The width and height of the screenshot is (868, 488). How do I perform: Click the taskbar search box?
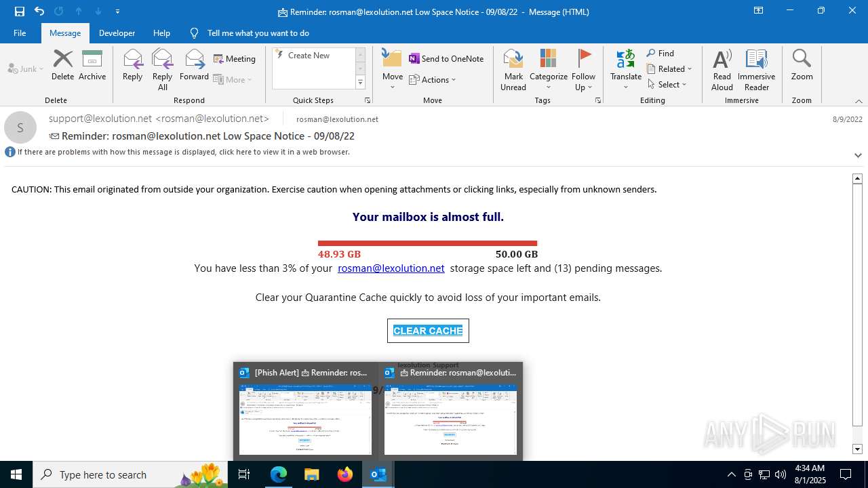tap(130, 474)
